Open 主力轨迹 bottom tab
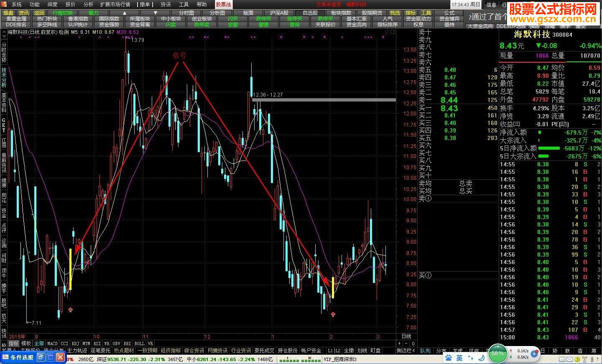Viewport: 602px width, 364px height. coord(77,351)
